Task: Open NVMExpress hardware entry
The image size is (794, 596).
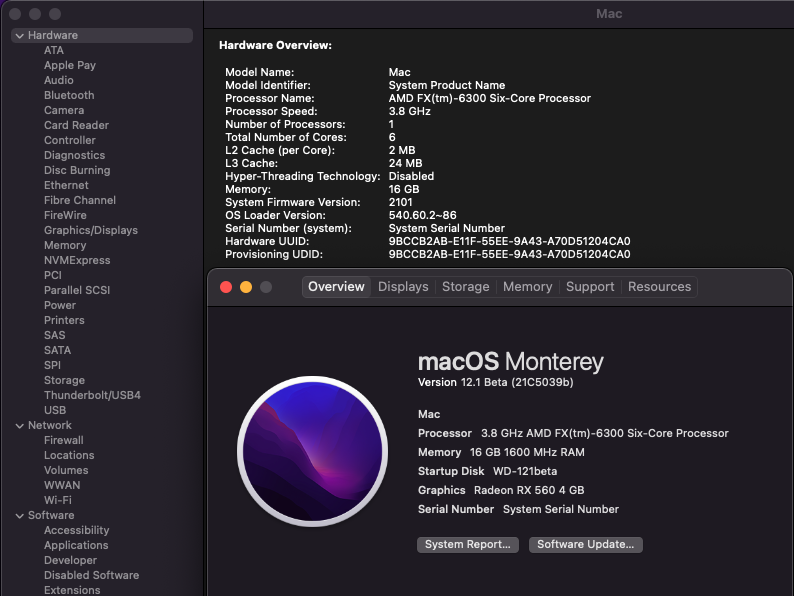Action: coord(77,261)
